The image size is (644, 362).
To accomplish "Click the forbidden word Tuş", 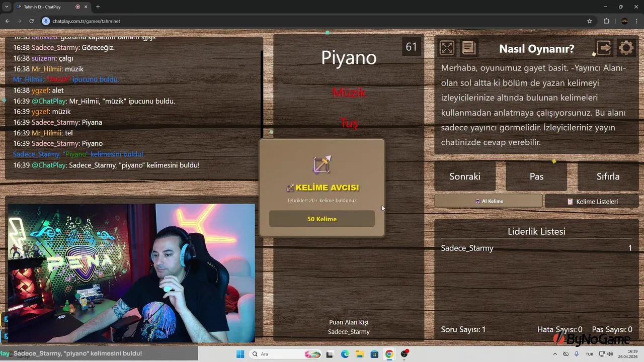I will click(349, 123).
